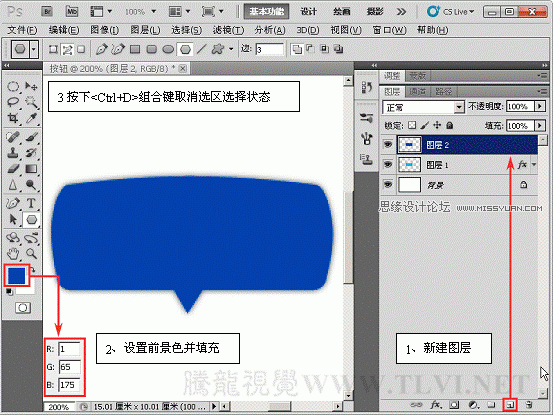
Task: Open the opacity 不透明度 slider arrow
Action: [540, 106]
